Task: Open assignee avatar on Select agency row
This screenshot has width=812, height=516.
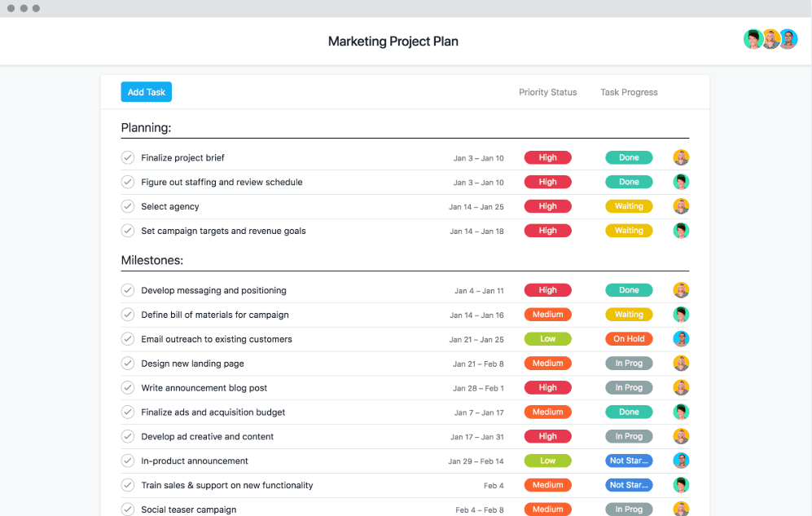Action: click(681, 206)
